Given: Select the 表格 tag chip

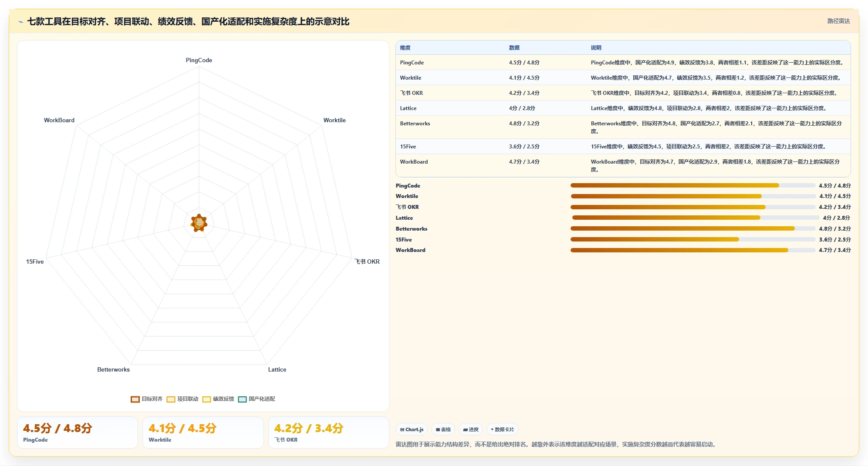Looking at the screenshot, I should click(x=443, y=429).
